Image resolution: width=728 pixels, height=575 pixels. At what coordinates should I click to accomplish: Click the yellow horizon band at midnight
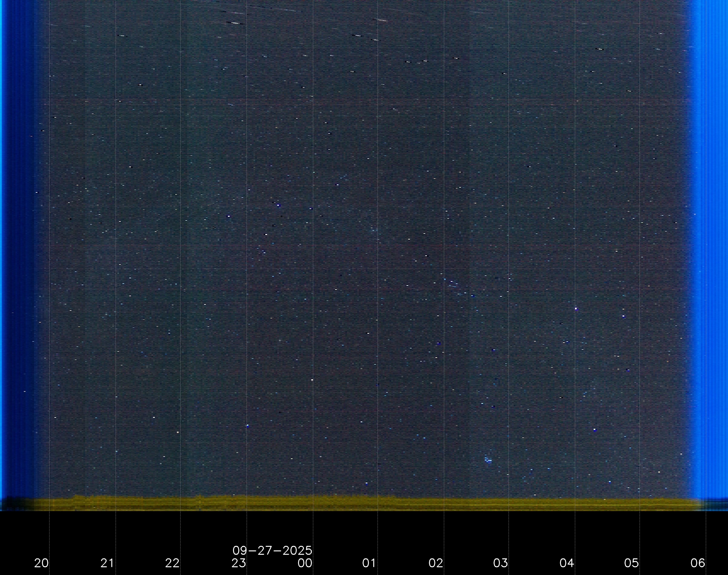point(313,503)
